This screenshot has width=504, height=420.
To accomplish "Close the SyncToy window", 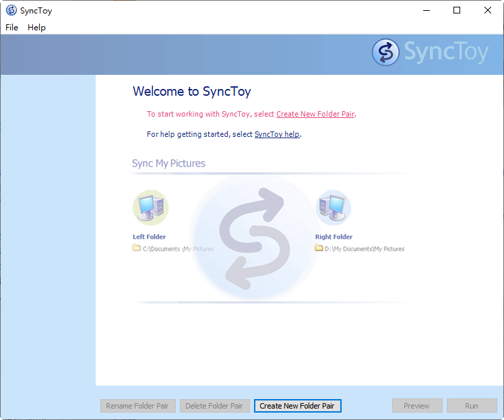I will [x=488, y=10].
